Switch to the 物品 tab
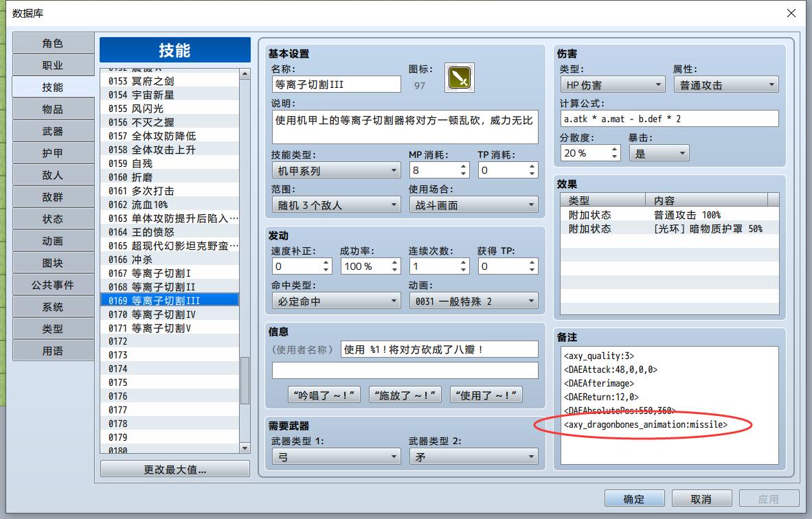The height and width of the screenshot is (519, 812). coord(54,109)
